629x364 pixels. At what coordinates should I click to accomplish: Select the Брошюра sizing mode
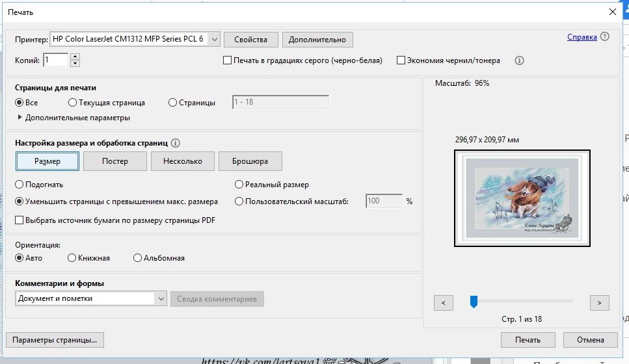pos(250,161)
